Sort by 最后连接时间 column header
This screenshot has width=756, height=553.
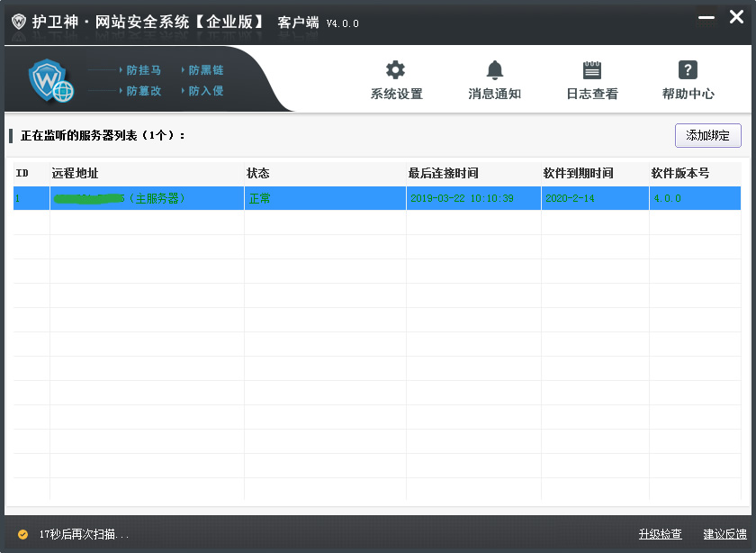(473, 173)
